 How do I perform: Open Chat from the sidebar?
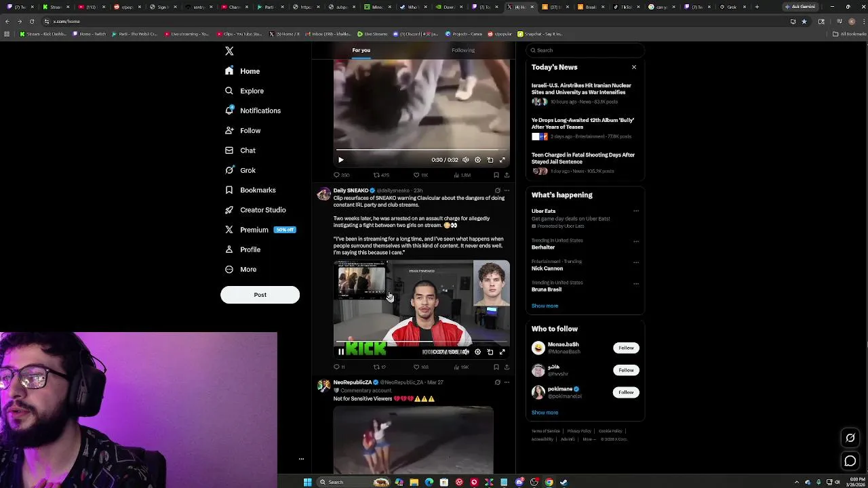click(240, 150)
